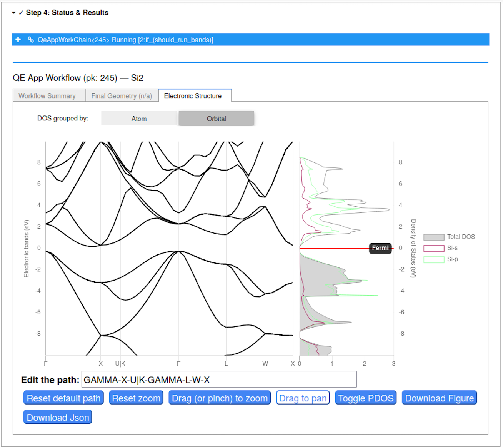This screenshot has width=503, height=448.
Task: Collapse the Step 4 Status & Results section
Action: pyautogui.click(x=14, y=13)
